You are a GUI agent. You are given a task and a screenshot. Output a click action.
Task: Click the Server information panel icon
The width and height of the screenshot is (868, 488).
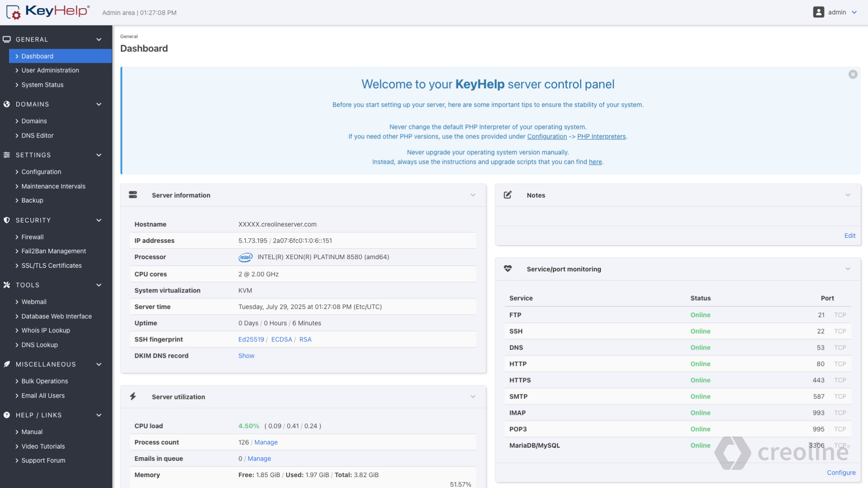133,195
